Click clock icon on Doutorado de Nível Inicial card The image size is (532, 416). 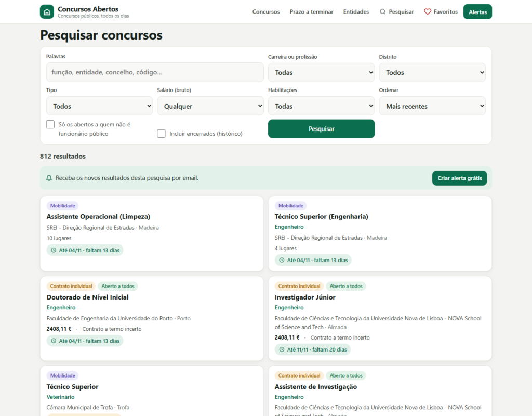click(x=54, y=341)
